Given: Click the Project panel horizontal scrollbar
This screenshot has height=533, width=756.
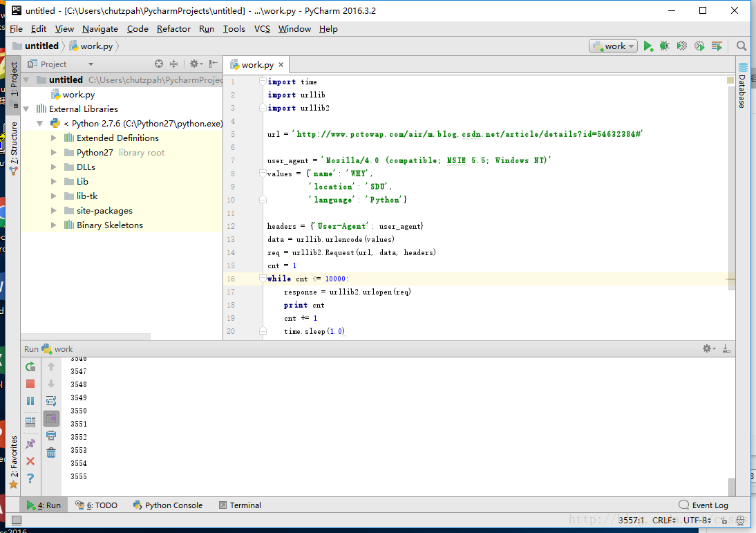Looking at the screenshot, I should [86, 336].
